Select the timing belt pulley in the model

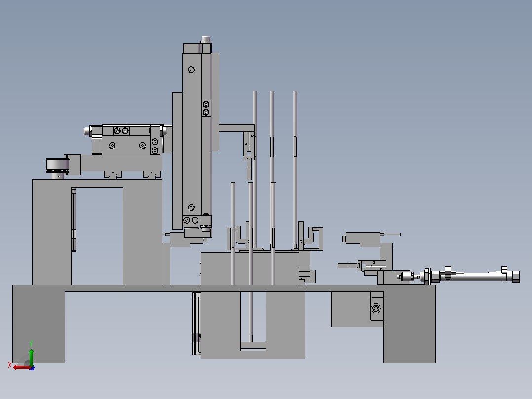[x=58, y=165]
